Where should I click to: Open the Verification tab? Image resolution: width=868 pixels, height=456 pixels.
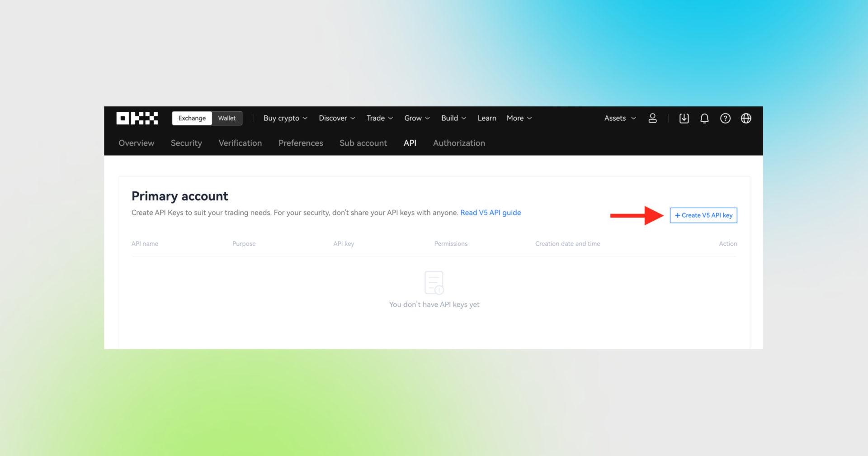click(x=240, y=143)
